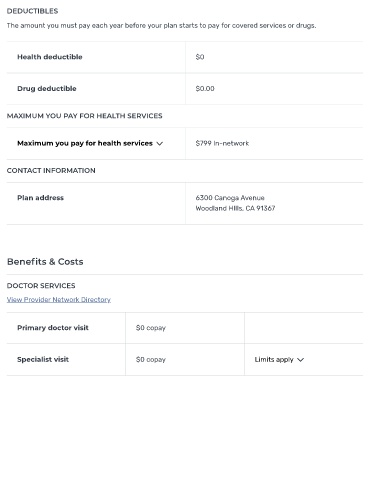370x480 pixels.
Task: Select the Plan address label
Action: pos(40,198)
